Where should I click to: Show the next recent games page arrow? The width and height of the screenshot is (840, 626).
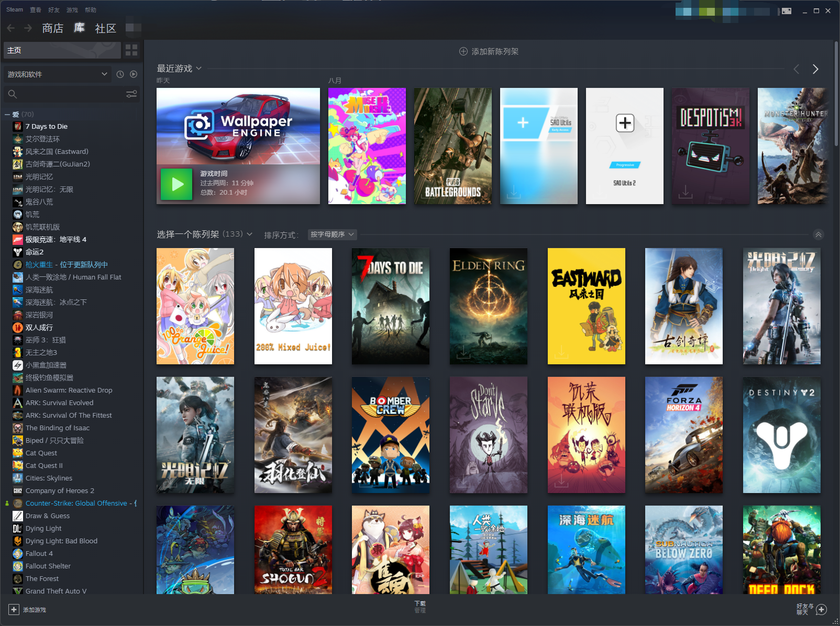[815, 69]
